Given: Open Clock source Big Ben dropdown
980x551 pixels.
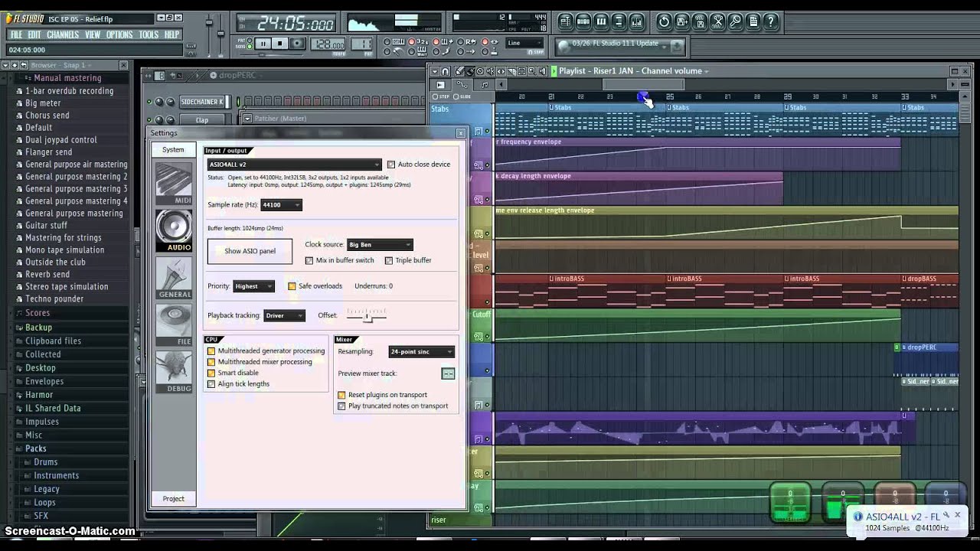Looking at the screenshot, I should 380,245.
